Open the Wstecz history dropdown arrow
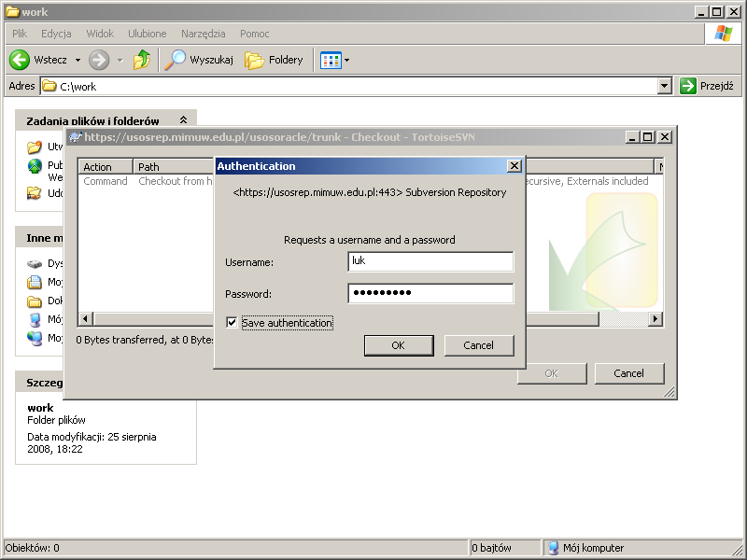This screenshot has width=747, height=560. click(x=78, y=61)
